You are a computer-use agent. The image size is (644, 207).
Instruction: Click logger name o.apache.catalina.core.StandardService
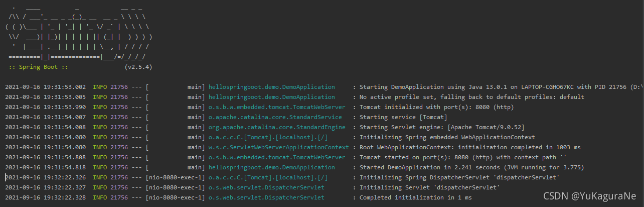pyautogui.click(x=275, y=117)
